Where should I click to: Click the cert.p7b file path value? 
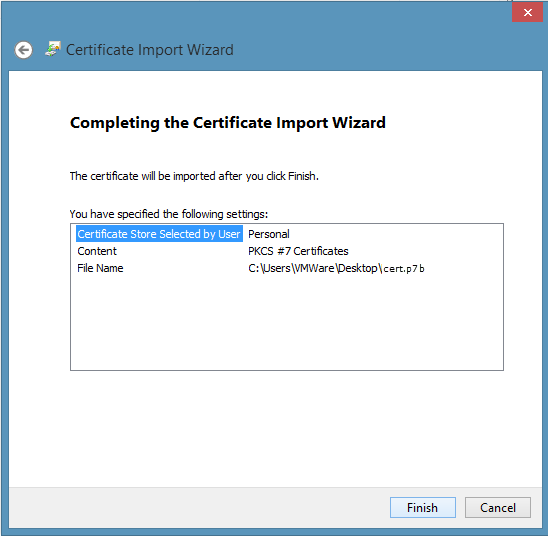click(x=336, y=268)
